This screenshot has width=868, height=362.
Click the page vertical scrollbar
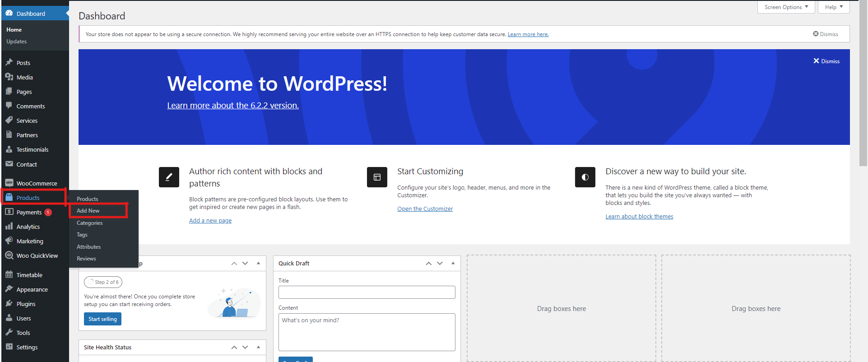(x=863, y=84)
